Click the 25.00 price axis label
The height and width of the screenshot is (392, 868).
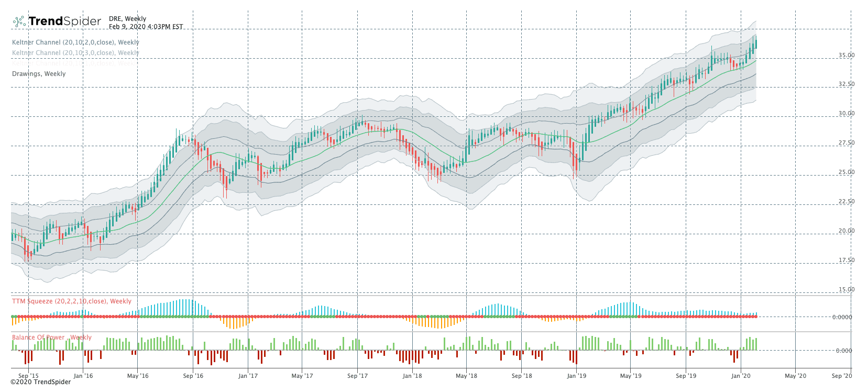847,172
